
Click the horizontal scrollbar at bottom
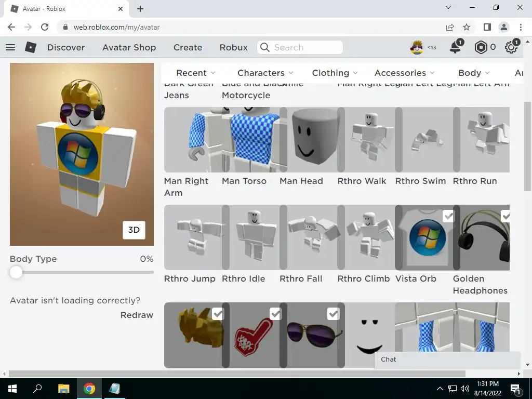coord(237,374)
